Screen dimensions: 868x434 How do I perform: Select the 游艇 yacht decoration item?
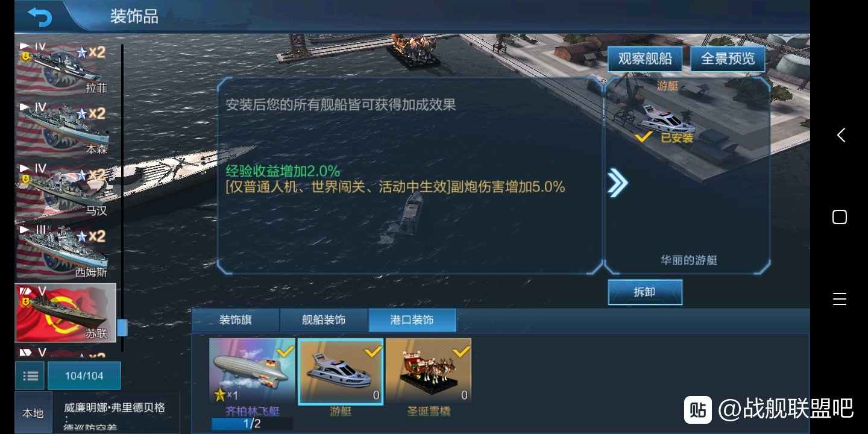click(x=341, y=371)
